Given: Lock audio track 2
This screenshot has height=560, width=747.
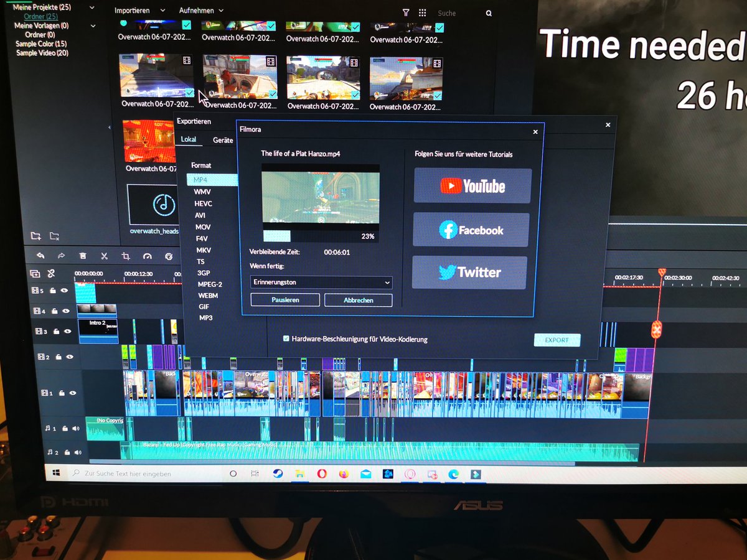Looking at the screenshot, I should [67, 452].
